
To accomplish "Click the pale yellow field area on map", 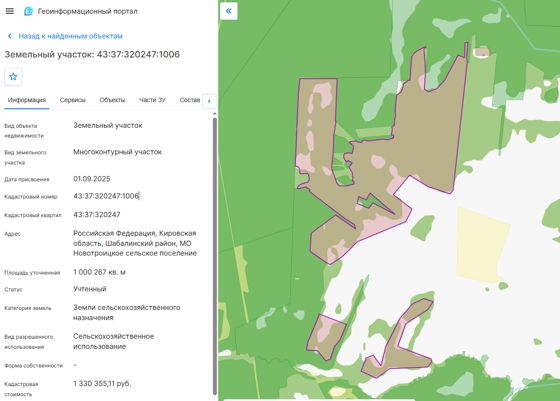I will [482, 245].
